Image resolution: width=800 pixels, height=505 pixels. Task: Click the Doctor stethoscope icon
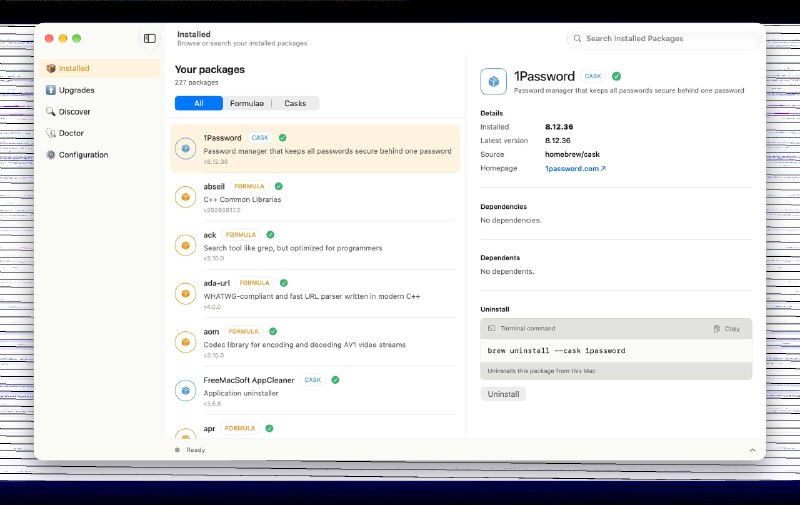coord(51,133)
